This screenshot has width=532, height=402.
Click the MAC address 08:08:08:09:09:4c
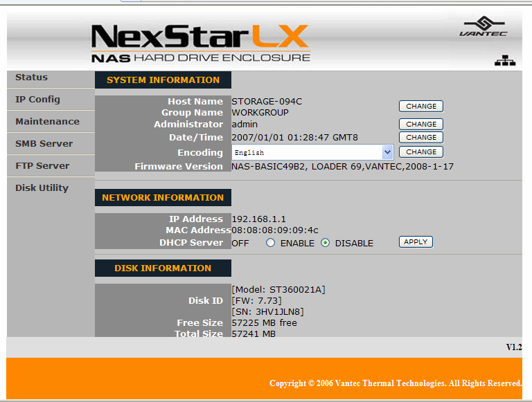point(275,230)
